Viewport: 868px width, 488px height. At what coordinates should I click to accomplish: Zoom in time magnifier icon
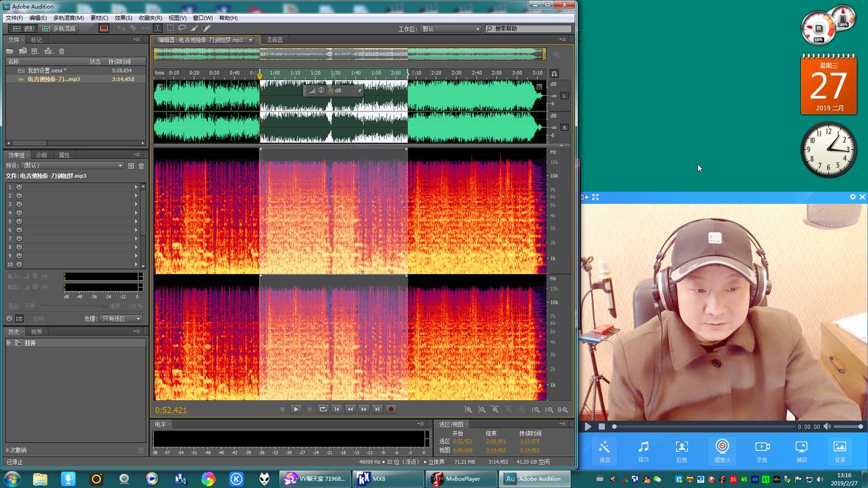tap(495, 410)
